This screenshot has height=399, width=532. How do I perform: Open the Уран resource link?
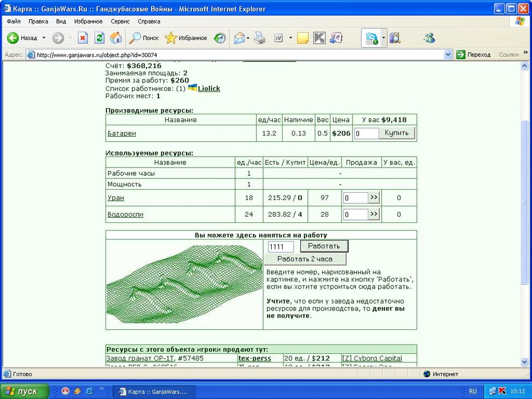[x=116, y=198]
